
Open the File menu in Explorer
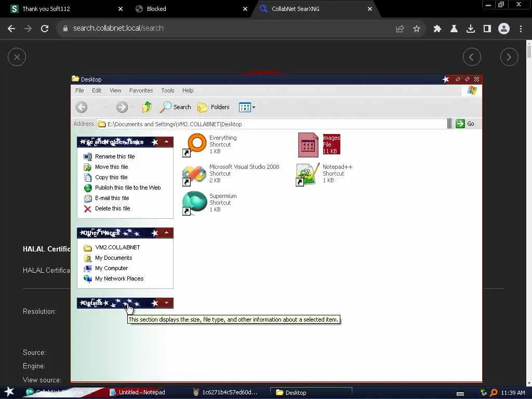click(x=79, y=90)
